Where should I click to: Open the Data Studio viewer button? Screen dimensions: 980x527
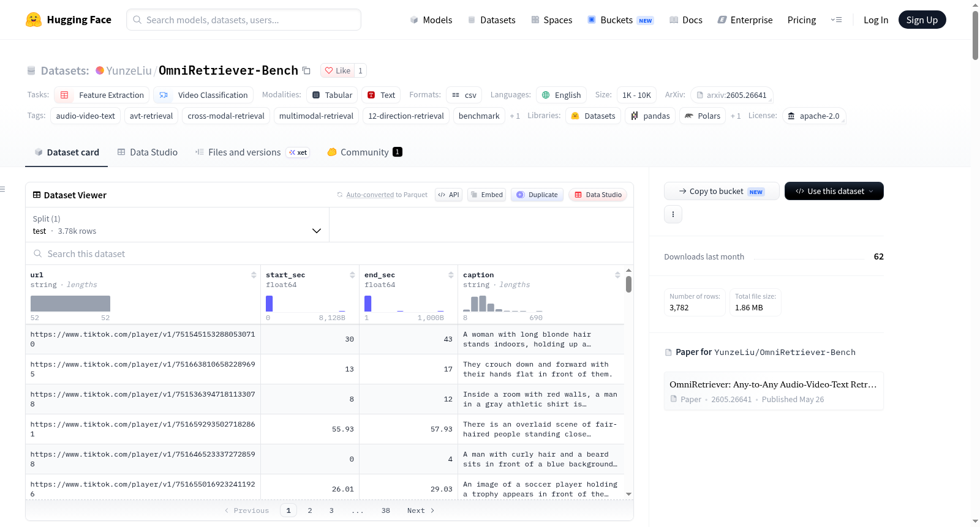point(598,195)
